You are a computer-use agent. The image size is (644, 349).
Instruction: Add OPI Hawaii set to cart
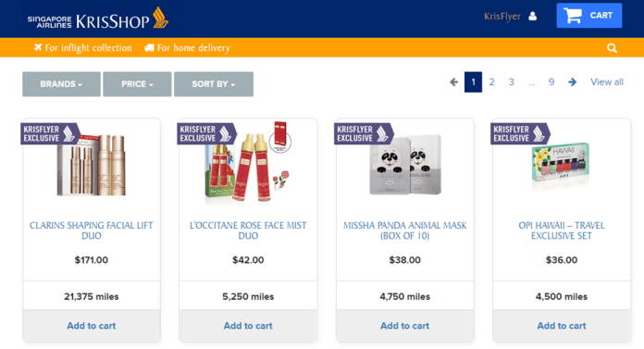click(562, 326)
